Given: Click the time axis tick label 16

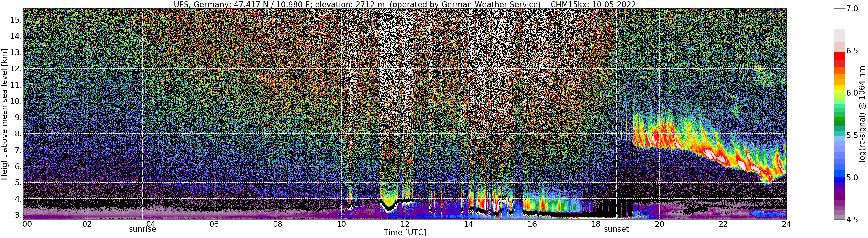Looking at the screenshot, I should pos(532,224).
